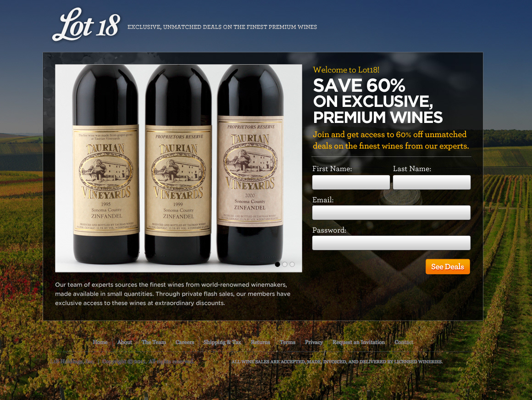Select the third carousel dot
532x400 pixels.
292,264
